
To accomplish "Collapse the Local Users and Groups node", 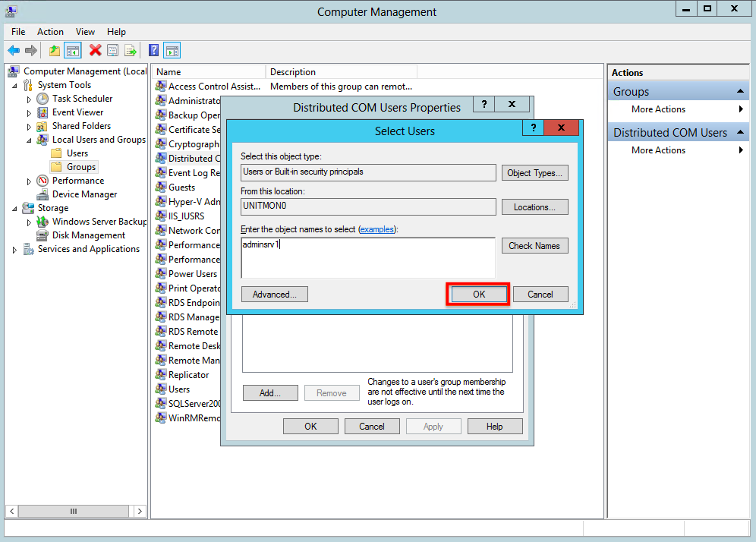I will pos(29,140).
